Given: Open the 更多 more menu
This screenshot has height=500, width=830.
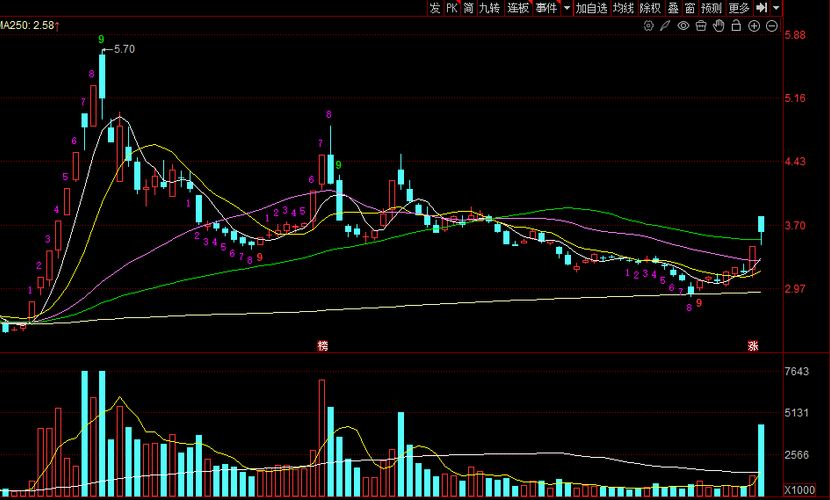Looking at the screenshot, I should coord(739,8).
